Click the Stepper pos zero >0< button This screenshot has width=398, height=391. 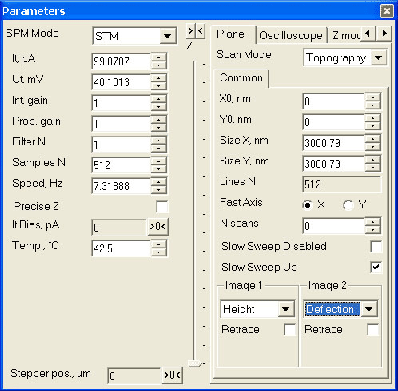172,375
